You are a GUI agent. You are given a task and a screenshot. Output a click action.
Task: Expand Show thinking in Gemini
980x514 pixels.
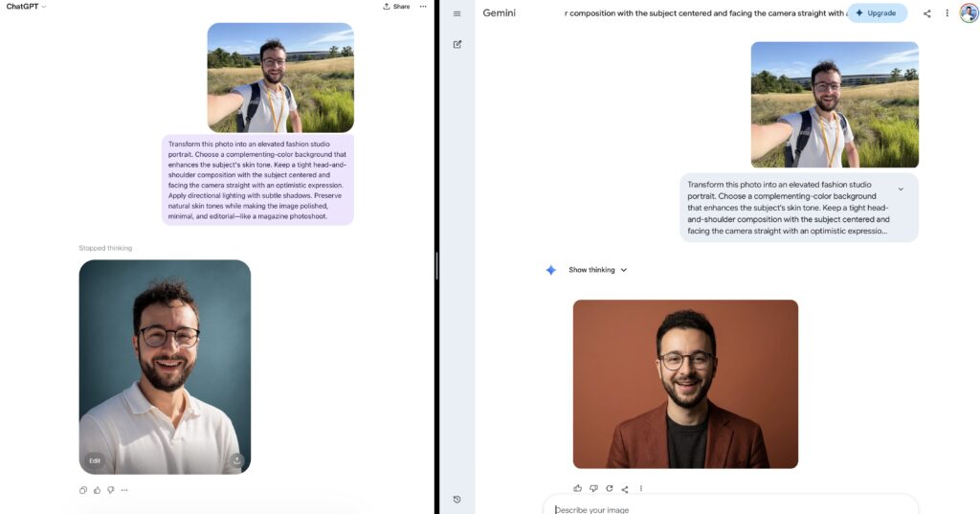pos(597,270)
